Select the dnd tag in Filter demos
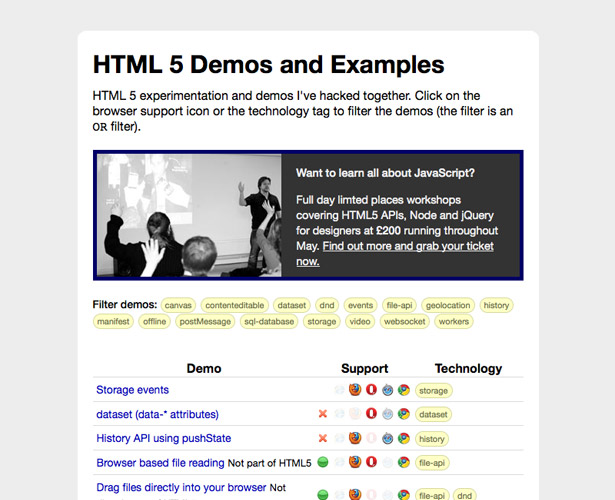The height and width of the screenshot is (500, 615). point(327,305)
